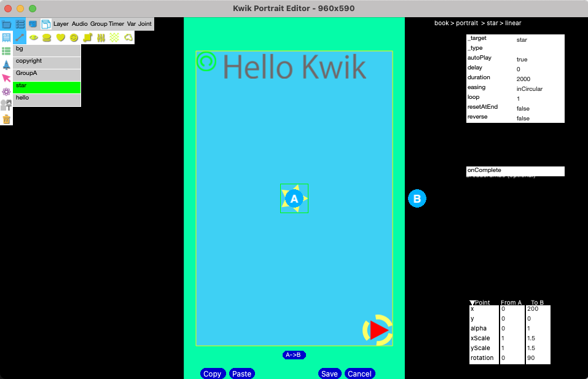Choose the yellow square rotate shape icon

87,37
